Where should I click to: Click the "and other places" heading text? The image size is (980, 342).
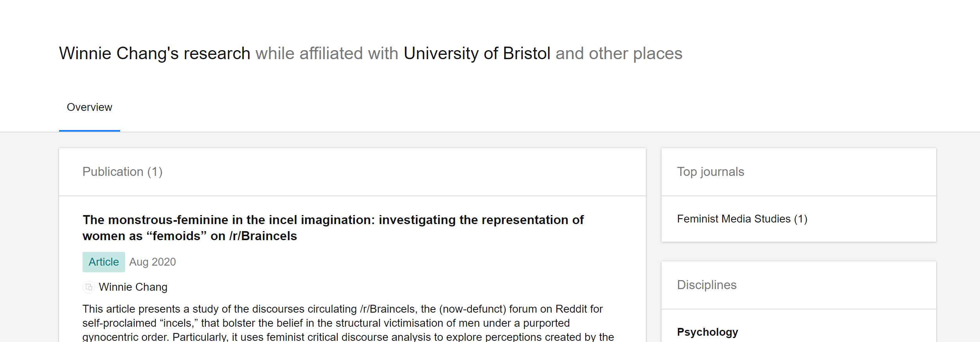point(619,54)
